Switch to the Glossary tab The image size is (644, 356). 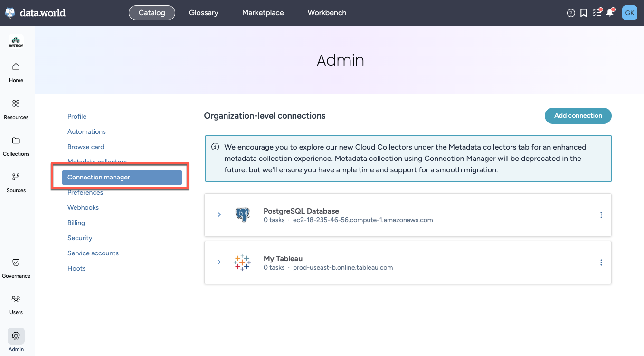click(203, 13)
